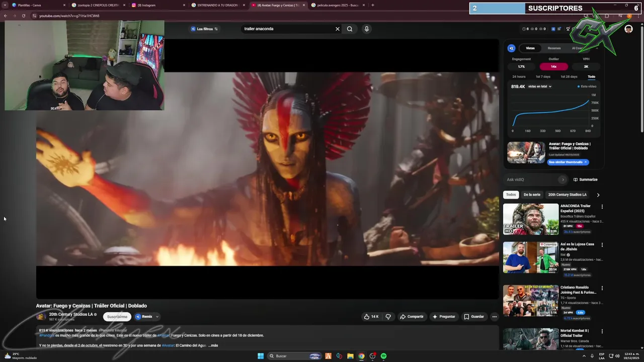The image size is (644, 362).
Task: Expand 'vistas en total' dropdown
Action: tap(540, 86)
